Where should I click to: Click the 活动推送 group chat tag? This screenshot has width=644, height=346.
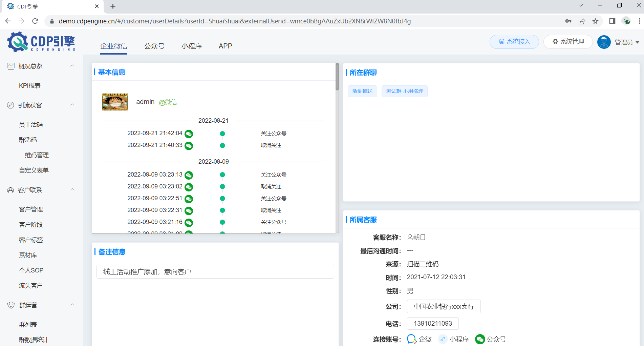pos(362,91)
